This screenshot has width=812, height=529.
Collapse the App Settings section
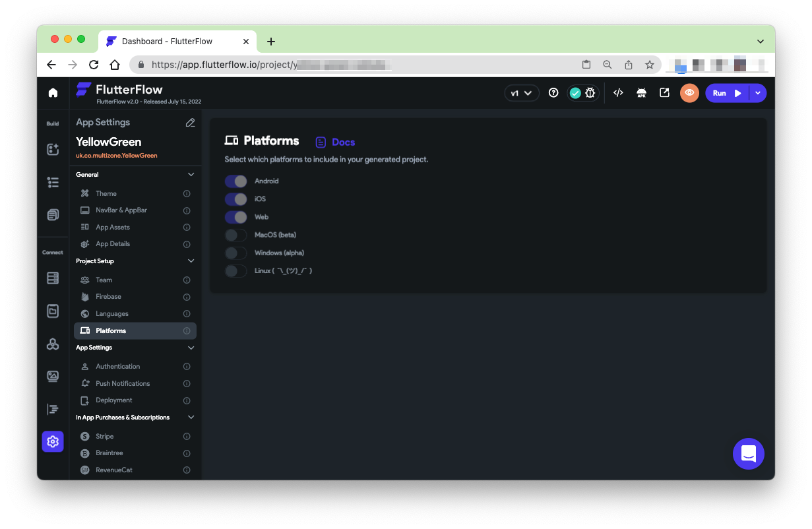[x=191, y=348]
